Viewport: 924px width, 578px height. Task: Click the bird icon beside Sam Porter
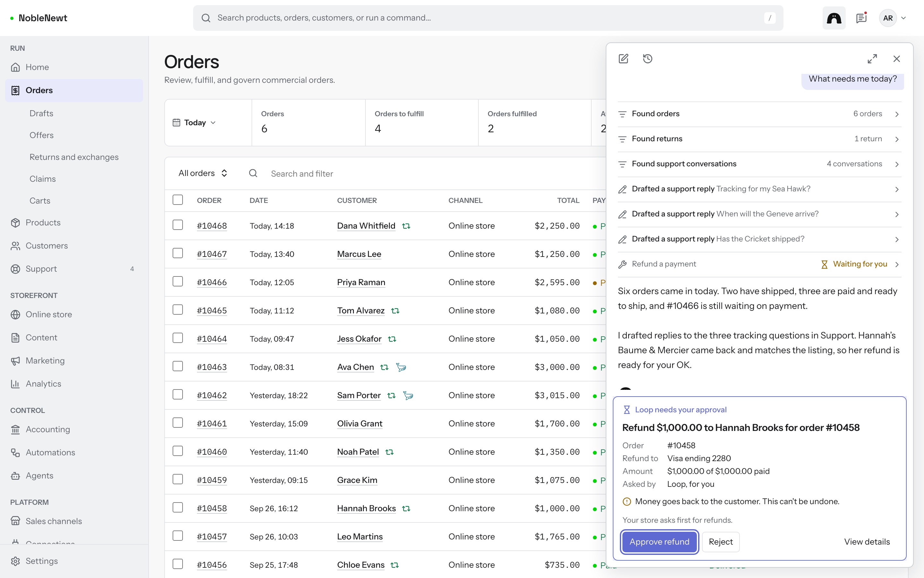pos(408,396)
